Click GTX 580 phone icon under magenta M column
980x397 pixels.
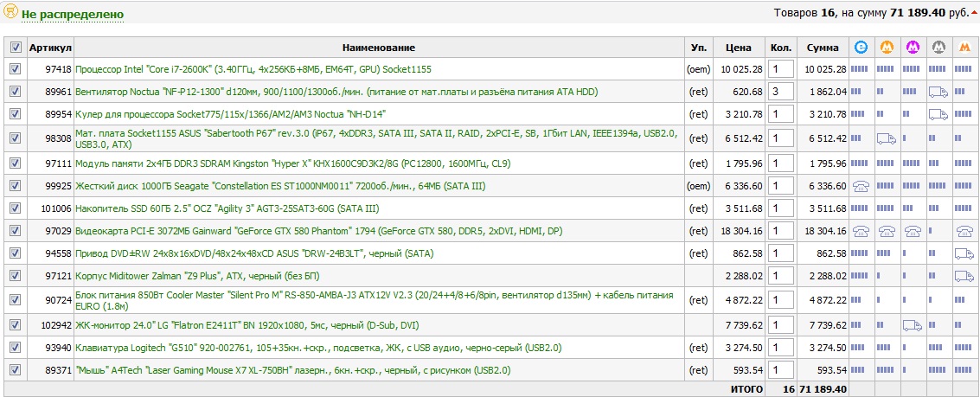coord(913,231)
